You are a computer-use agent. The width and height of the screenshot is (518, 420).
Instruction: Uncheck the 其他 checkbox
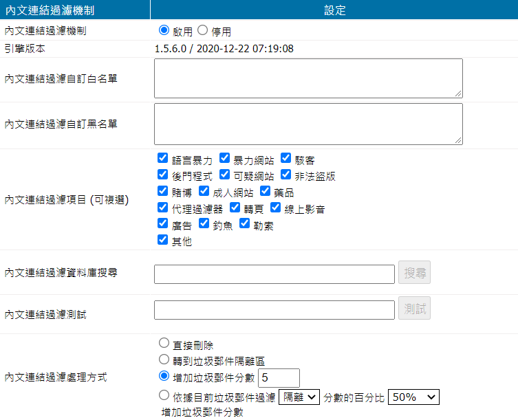tap(163, 241)
